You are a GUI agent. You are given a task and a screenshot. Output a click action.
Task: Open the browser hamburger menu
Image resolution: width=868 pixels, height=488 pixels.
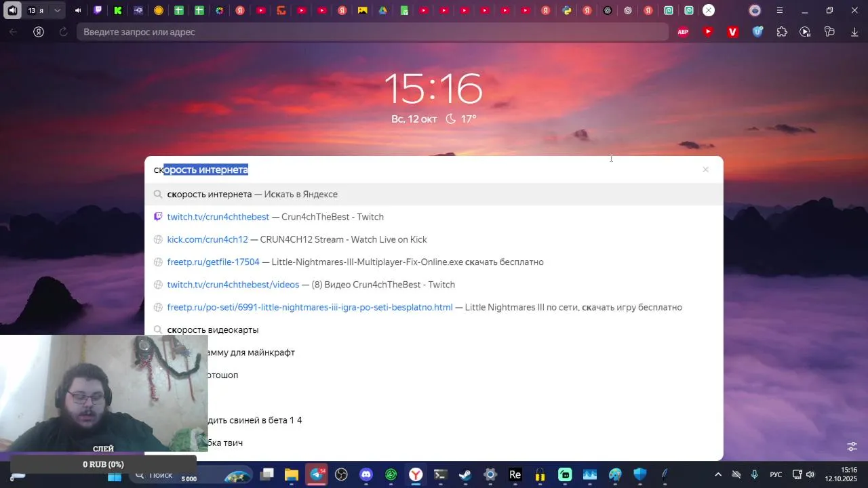point(780,10)
